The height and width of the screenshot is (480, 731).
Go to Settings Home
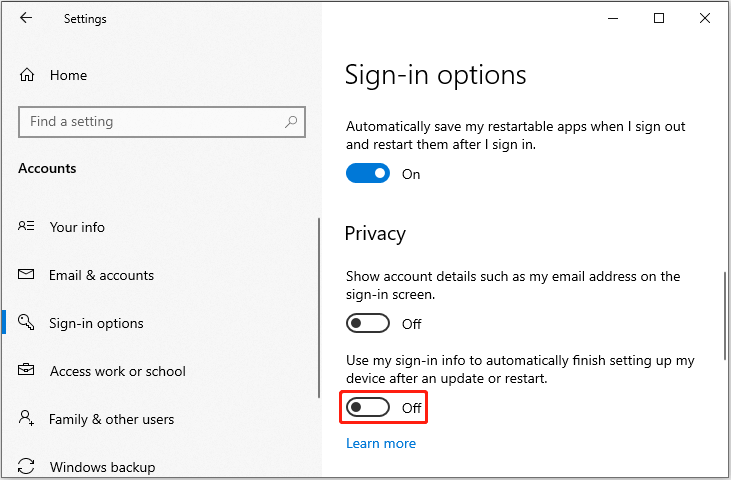[68, 75]
